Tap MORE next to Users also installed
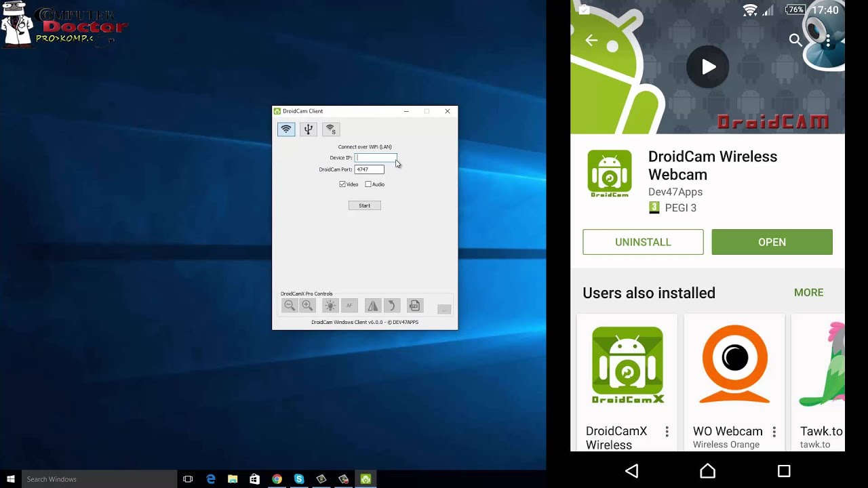This screenshot has width=868, height=488. tap(808, 293)
